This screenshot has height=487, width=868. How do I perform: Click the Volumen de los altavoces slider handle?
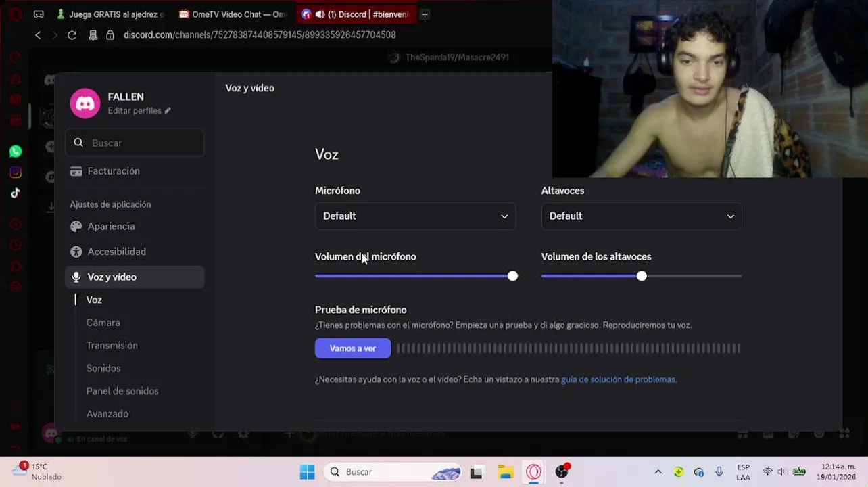(642, 276)
